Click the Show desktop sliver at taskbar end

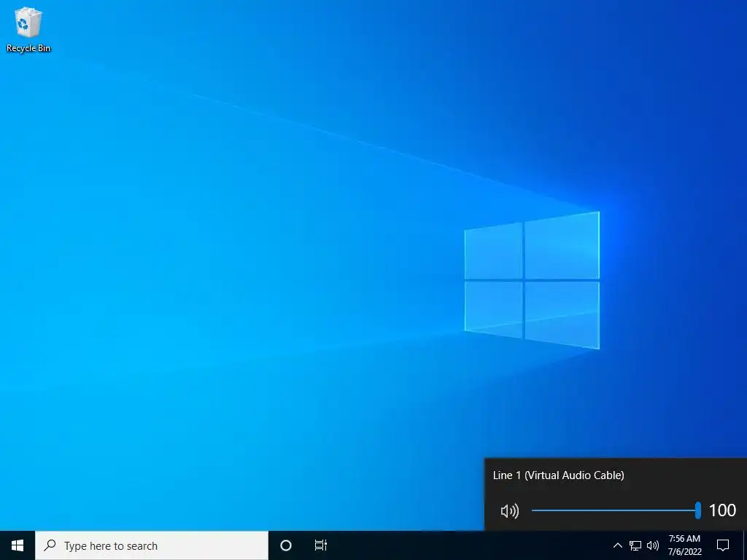(x=745, y=545)
